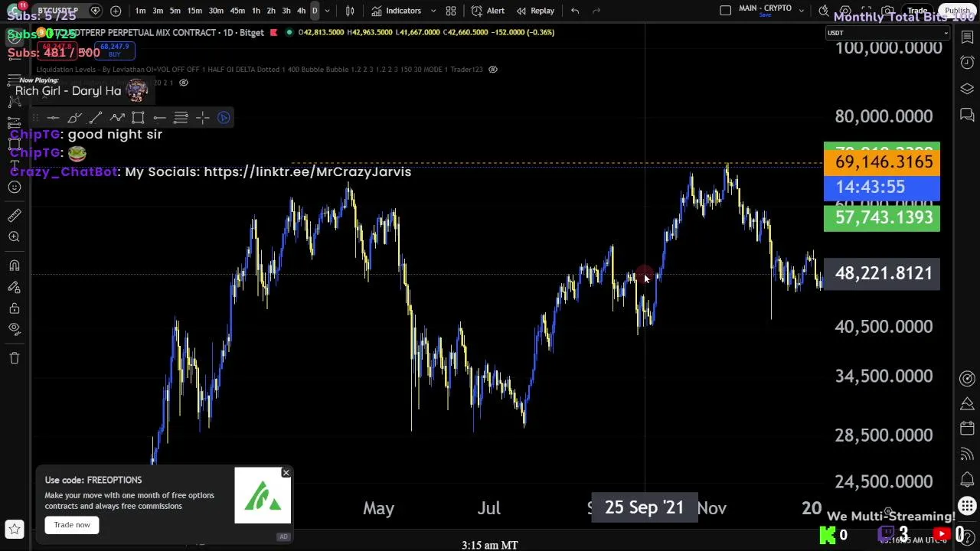Click the Publish button
The height and width of the screenshot is (551, 980).
[958, 11]
